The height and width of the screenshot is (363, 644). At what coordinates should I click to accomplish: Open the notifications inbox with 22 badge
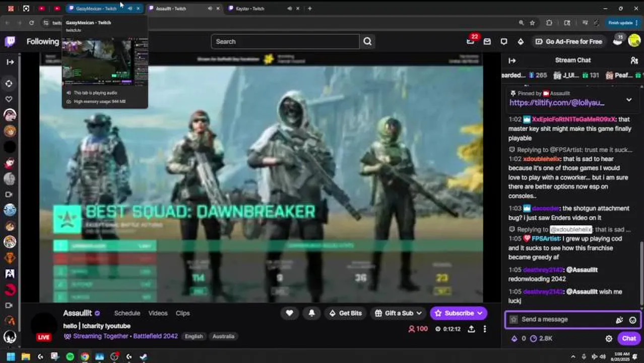coord(470,41)
